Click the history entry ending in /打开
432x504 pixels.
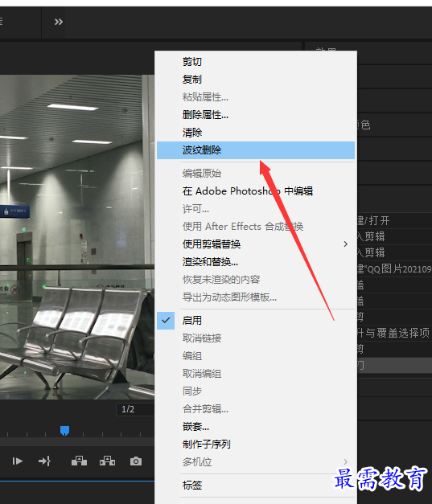(x=394, y=220)
